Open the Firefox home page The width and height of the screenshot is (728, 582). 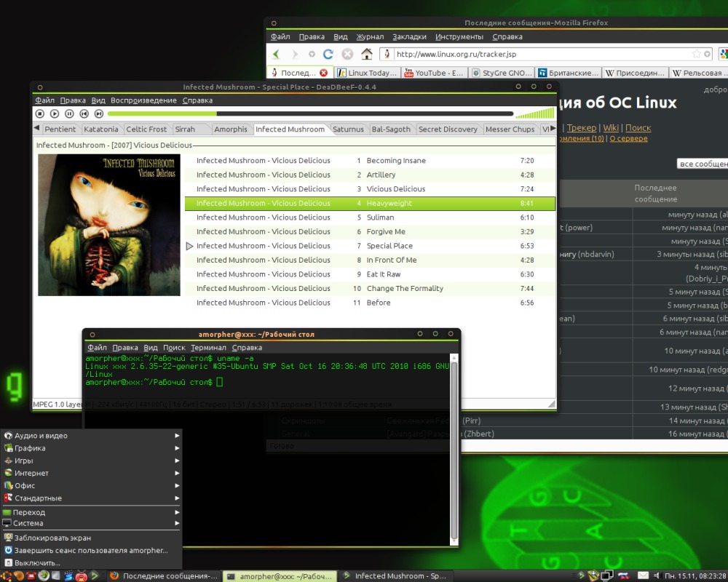367,54
